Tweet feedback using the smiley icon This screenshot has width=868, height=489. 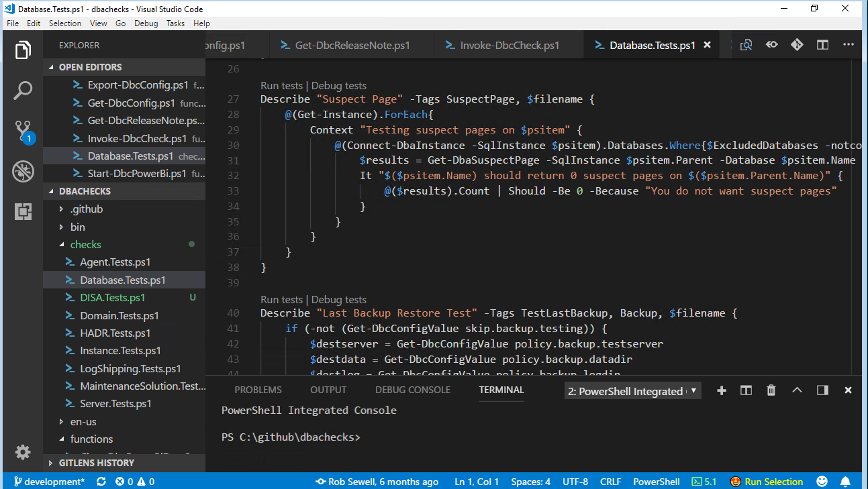[822, 481]
